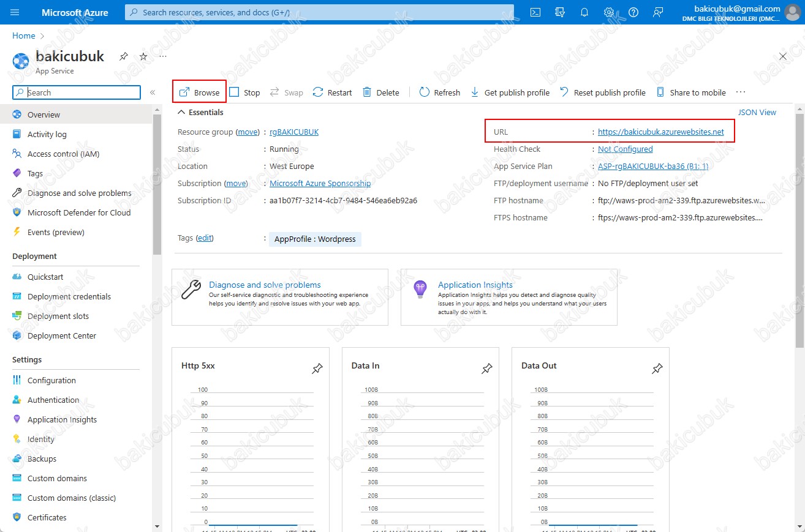
Task: Click the Home breadcrumb
Action: point(24,36)
